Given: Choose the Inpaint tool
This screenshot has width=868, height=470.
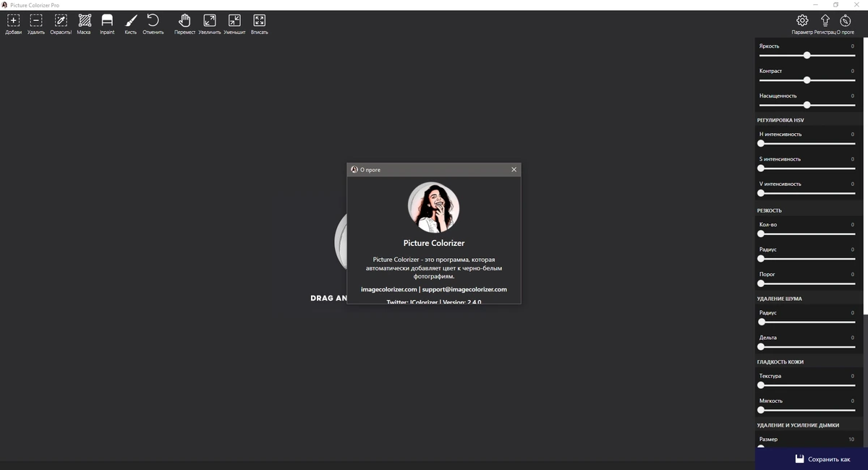Looking at the screenshot, I should click(107, 24).
